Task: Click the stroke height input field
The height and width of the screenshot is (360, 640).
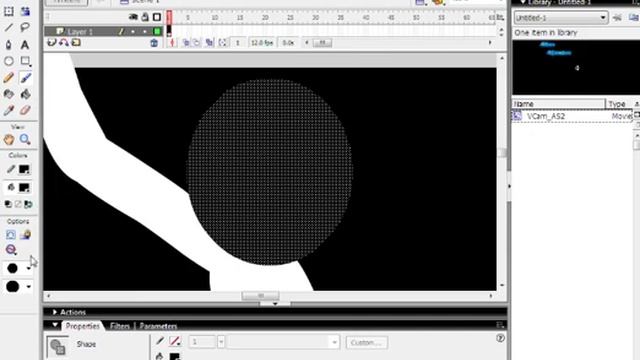Action: tap(202, 342)
